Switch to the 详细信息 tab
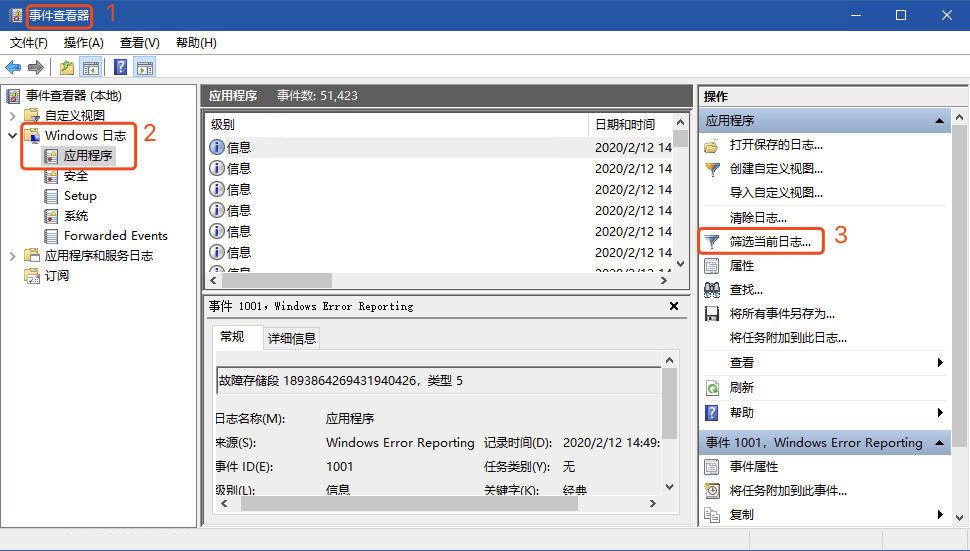 point(291,338)
